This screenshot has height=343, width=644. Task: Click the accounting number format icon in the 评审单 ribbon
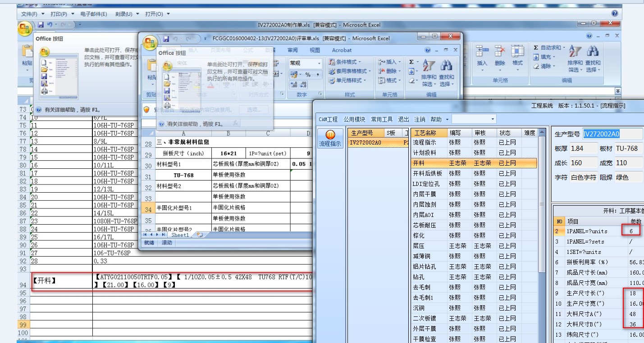(293, 75)
